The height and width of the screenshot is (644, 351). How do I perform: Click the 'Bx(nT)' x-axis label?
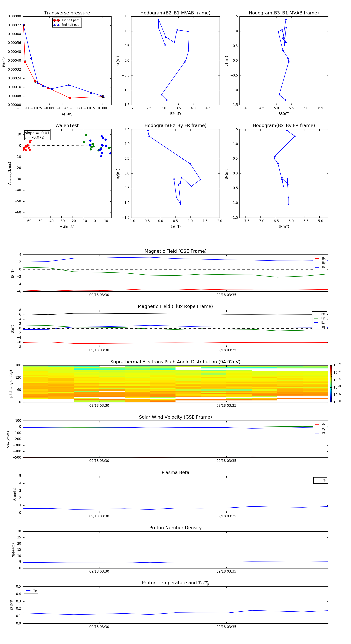[x=284, y=227]
